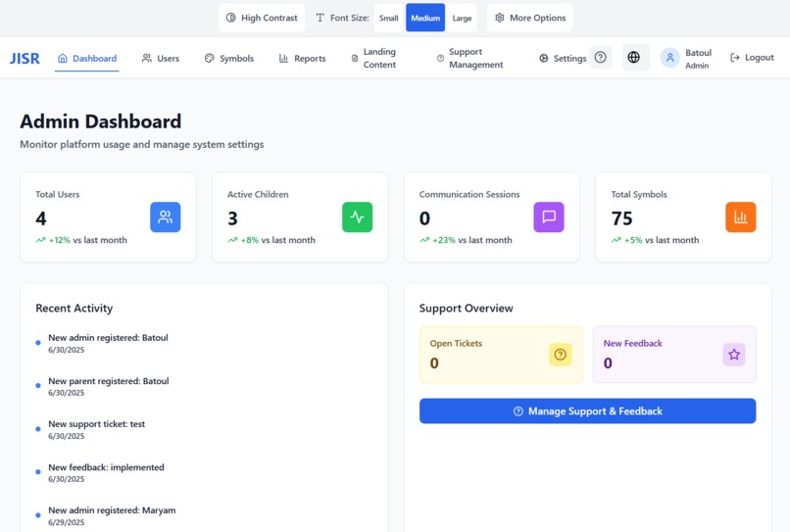This screenshot has height=532, width=790.
Task: Set font size to Small
Action: [388, 19]
